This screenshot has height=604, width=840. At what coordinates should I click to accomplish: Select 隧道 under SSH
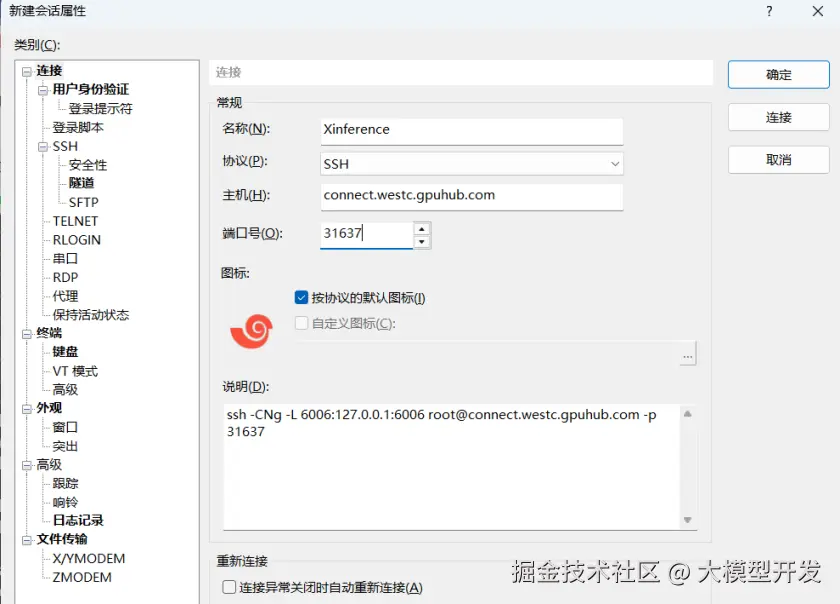[x=81, y=183]
